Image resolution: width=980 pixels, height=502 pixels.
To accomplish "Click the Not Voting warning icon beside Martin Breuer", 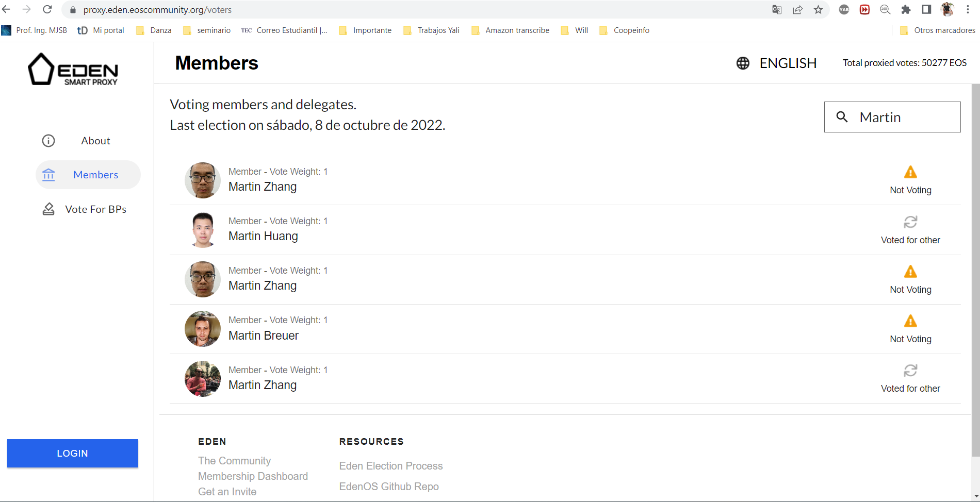I will pos(910,321).
